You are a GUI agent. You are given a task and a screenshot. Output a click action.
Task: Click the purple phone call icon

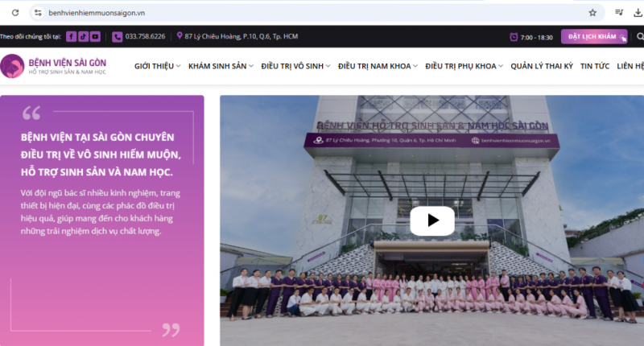(x=117, y=36)
